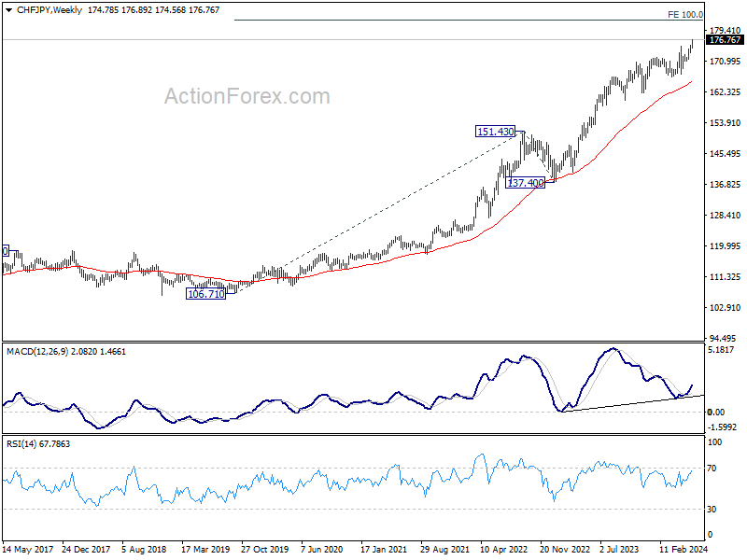Select the 10 Apr 2022 date label
The height and width of the screenshot is (560, 747).
[x=504, y=549]
